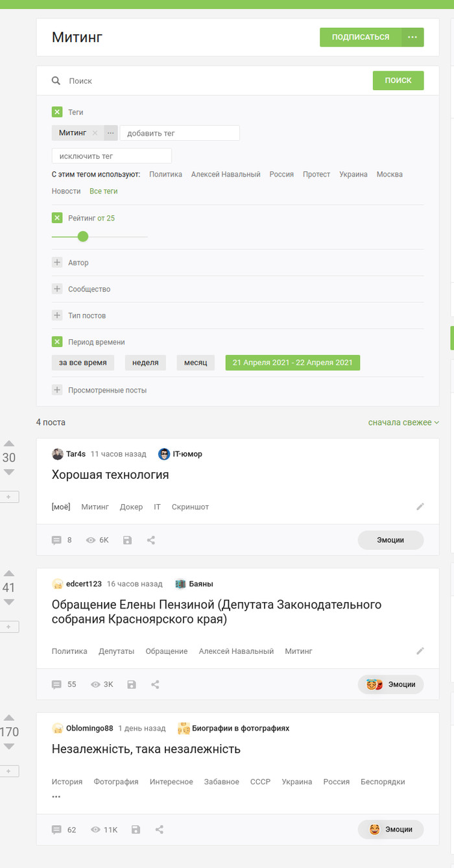Select the "за все время" period
Screen dimensions: 454x868
click(x=83, y=363)
